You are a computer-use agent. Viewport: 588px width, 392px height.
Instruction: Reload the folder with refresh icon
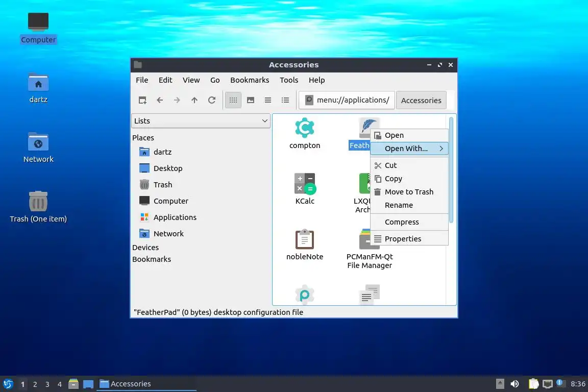pos(212,100)
